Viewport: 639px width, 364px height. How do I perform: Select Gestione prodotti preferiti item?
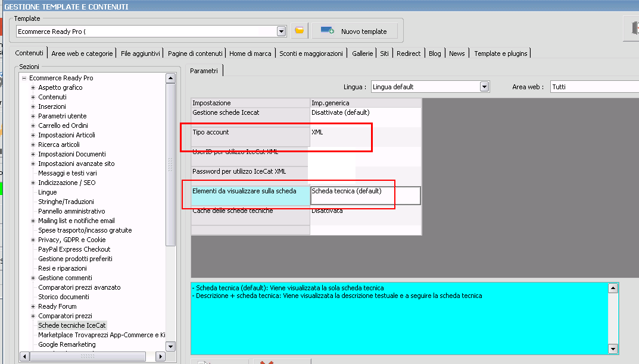point(75,259)
